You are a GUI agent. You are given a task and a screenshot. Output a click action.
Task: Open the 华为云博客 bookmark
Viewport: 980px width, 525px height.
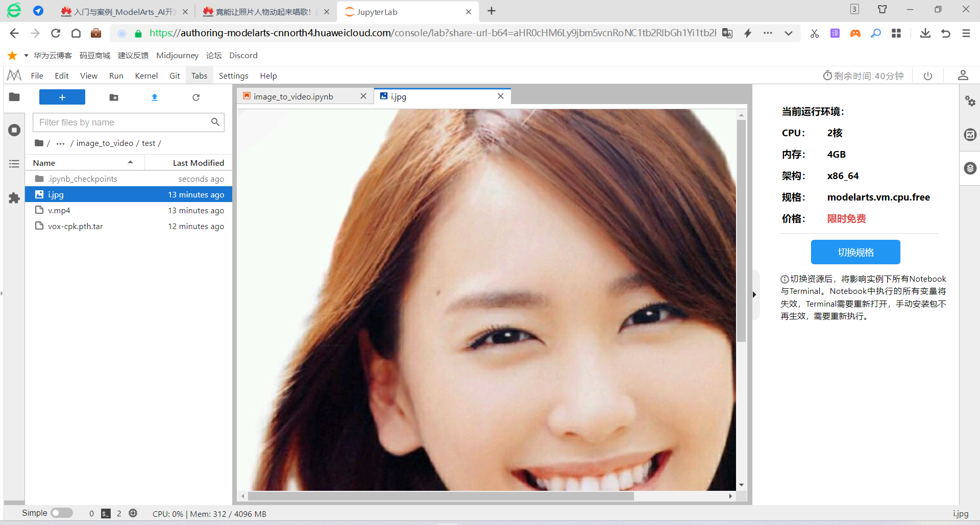53,55
